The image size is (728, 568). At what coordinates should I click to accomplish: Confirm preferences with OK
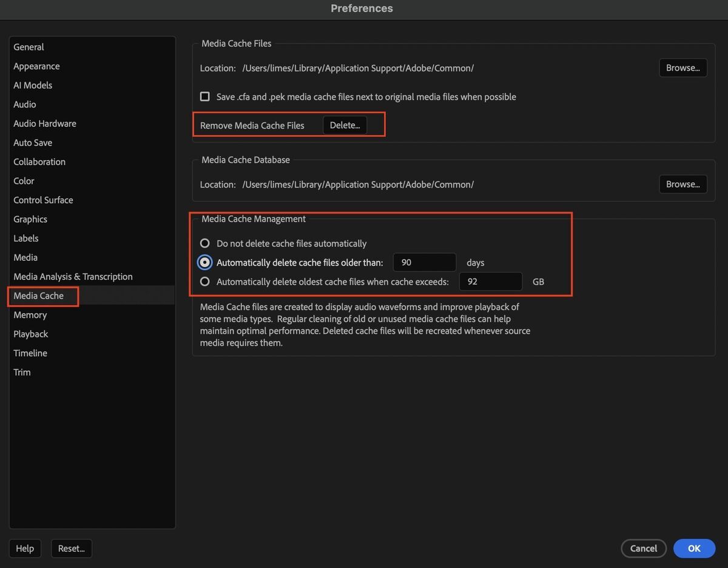click(694, 548)
